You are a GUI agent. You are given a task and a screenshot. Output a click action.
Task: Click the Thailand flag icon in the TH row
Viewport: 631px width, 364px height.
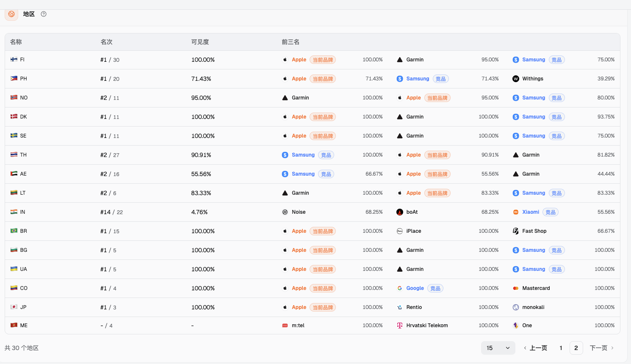pos(14,155)
